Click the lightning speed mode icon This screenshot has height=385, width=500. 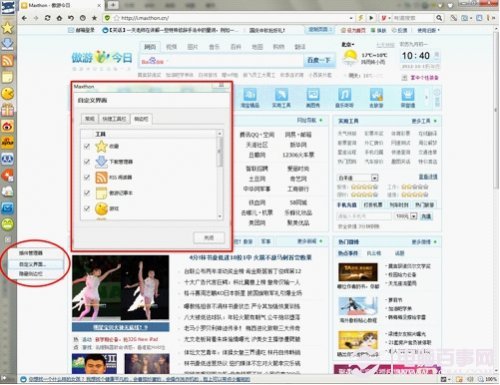click(360, 18)
